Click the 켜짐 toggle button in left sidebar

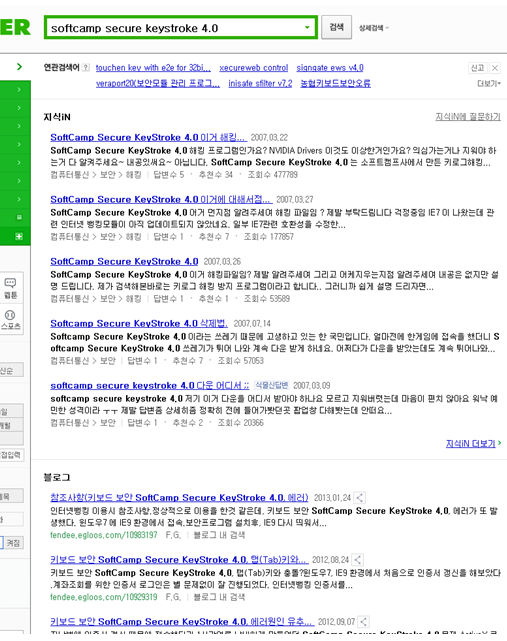pos(13,543)
